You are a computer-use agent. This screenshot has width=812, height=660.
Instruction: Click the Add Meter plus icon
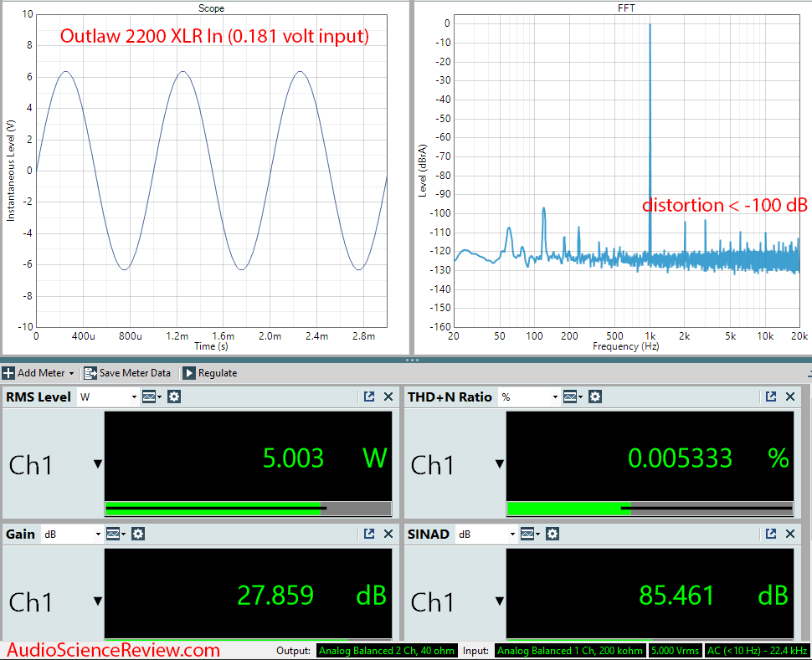click(8, 373)
